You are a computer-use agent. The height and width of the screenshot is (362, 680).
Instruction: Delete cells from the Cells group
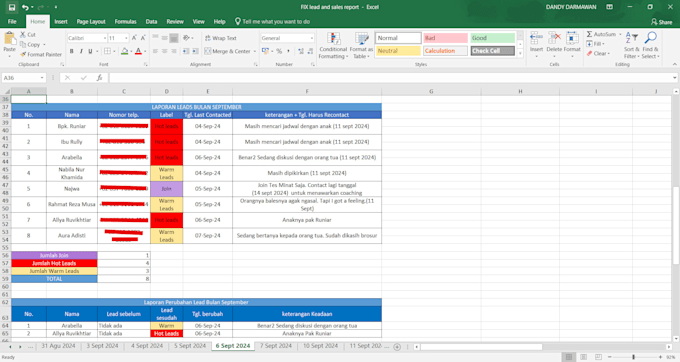[554, 45]
